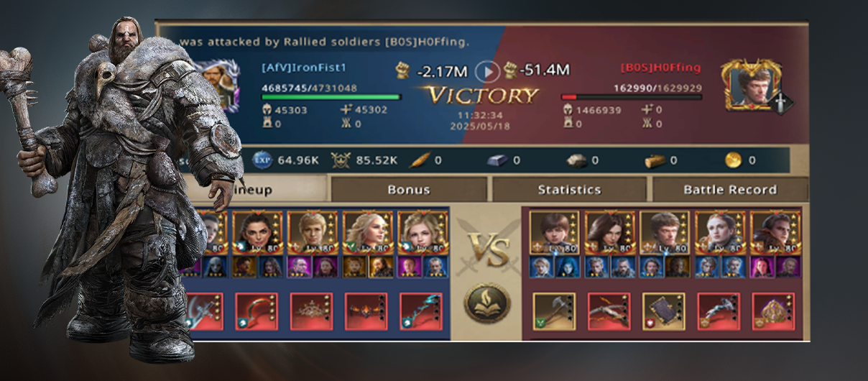
Task: Select the attacker's crown equipment card
Action: (311, 311)
